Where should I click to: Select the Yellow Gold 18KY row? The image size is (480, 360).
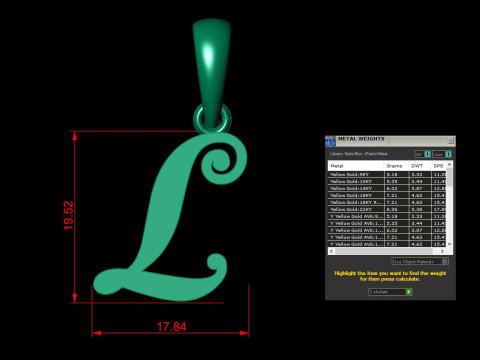coord(387,195)
